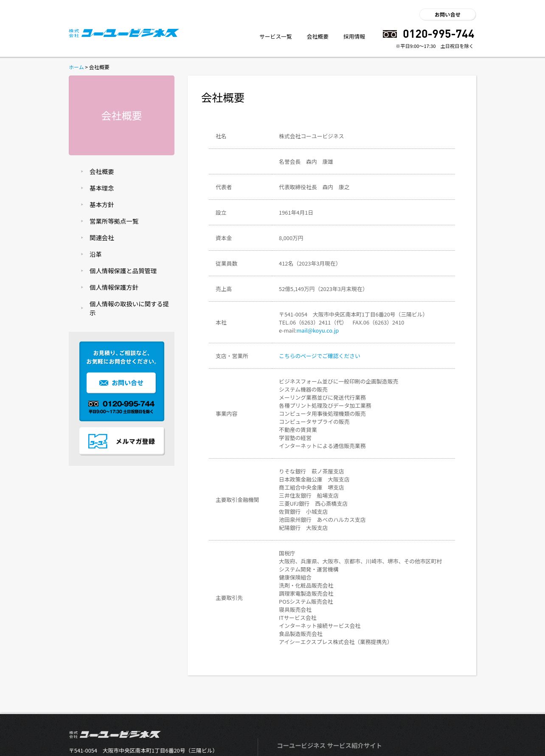Click the ※平日9:00〜17:30 business hours note

coord(434,46)
